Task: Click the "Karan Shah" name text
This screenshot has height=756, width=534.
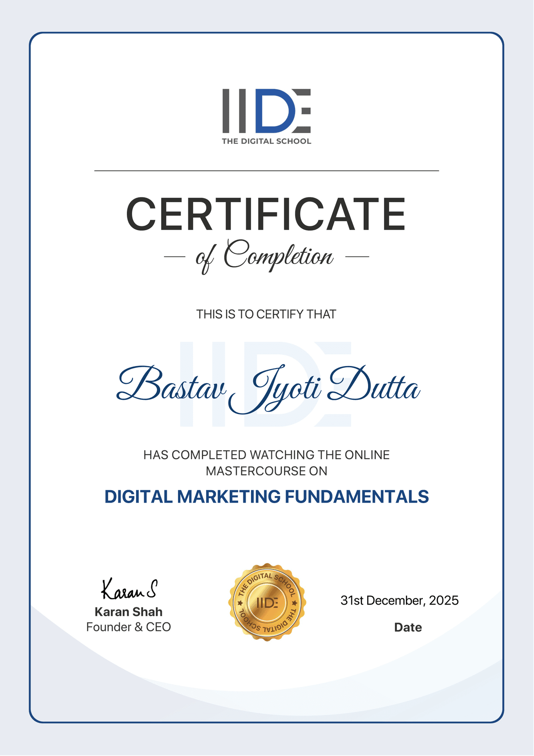Action: tap(129, 612)
